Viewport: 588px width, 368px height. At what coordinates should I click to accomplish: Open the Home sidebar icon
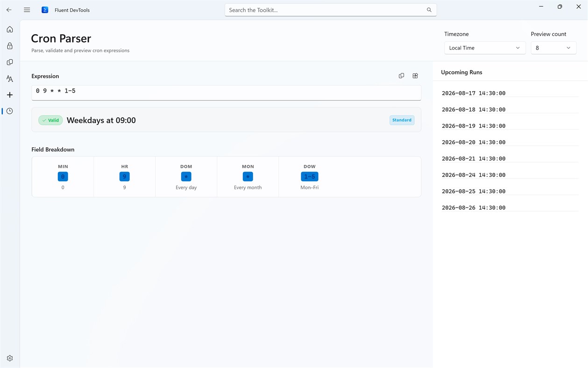10,29
